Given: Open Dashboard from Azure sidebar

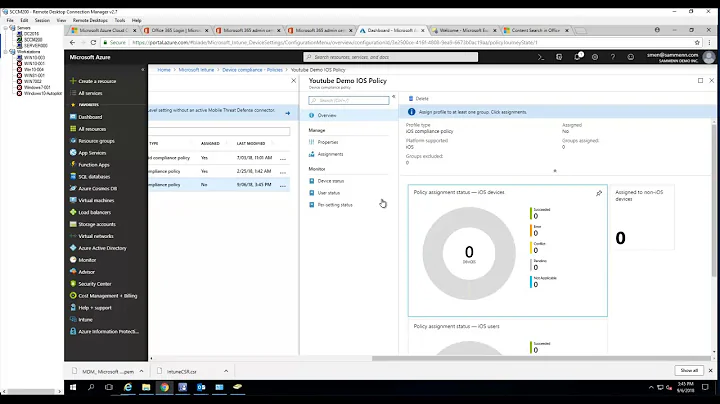Looking at the screenshot, I should pyautogui.click(x=90, y=117).
